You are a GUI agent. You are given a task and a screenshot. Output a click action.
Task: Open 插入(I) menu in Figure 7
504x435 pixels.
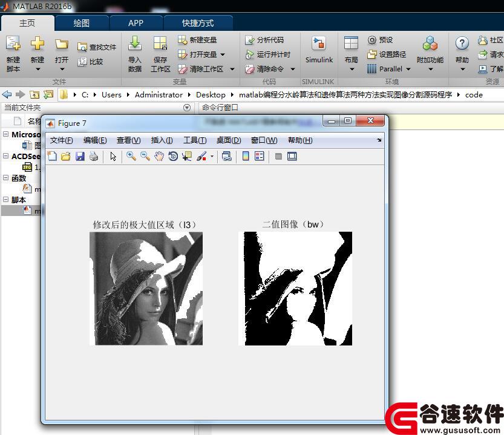pyautogui.click(x=162, y=140)
